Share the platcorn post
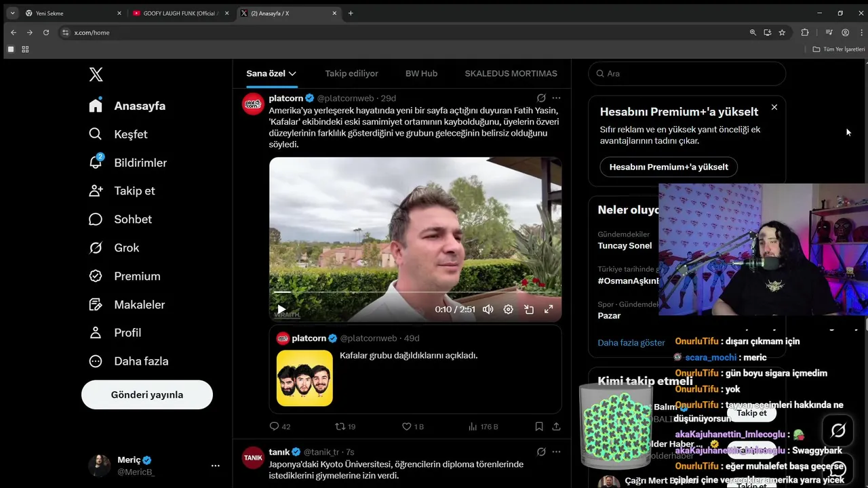 click(557, 426)
